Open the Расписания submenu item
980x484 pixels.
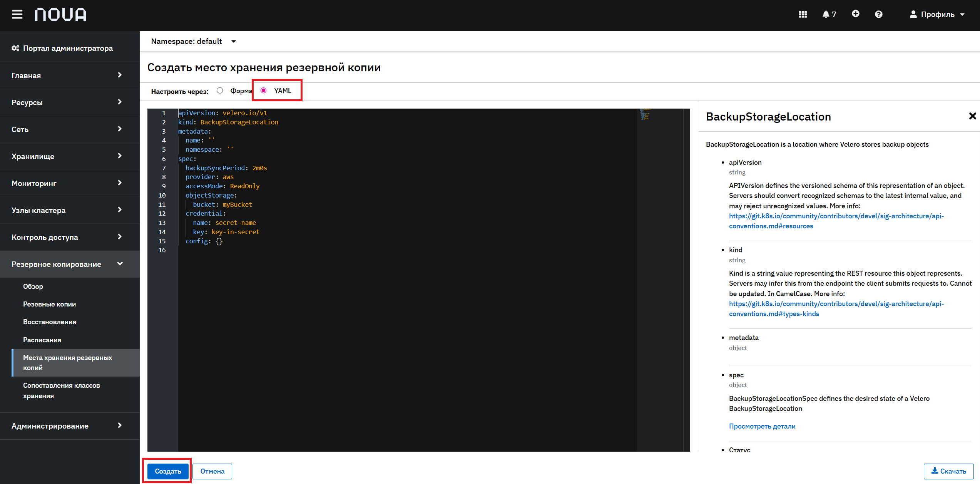pos(42,340)
